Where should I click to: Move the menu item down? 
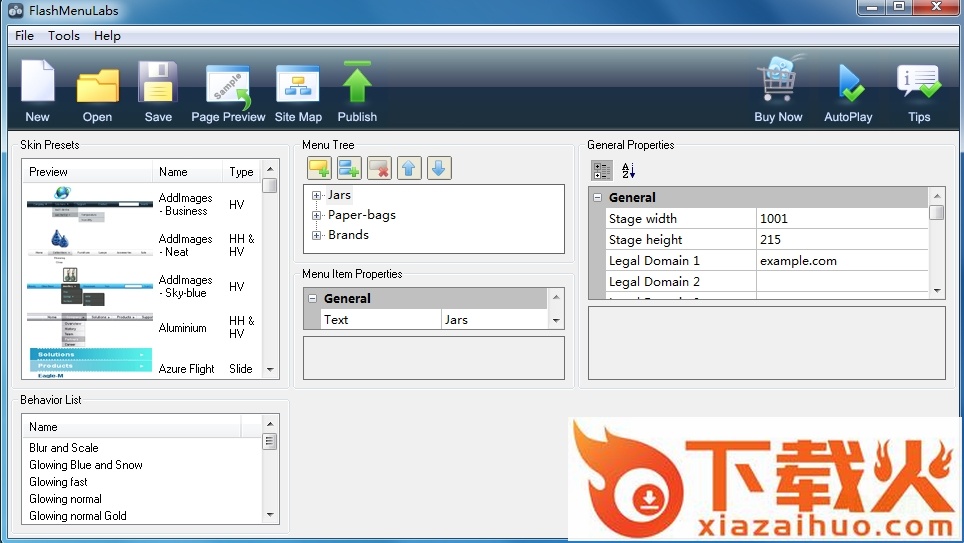439,168
